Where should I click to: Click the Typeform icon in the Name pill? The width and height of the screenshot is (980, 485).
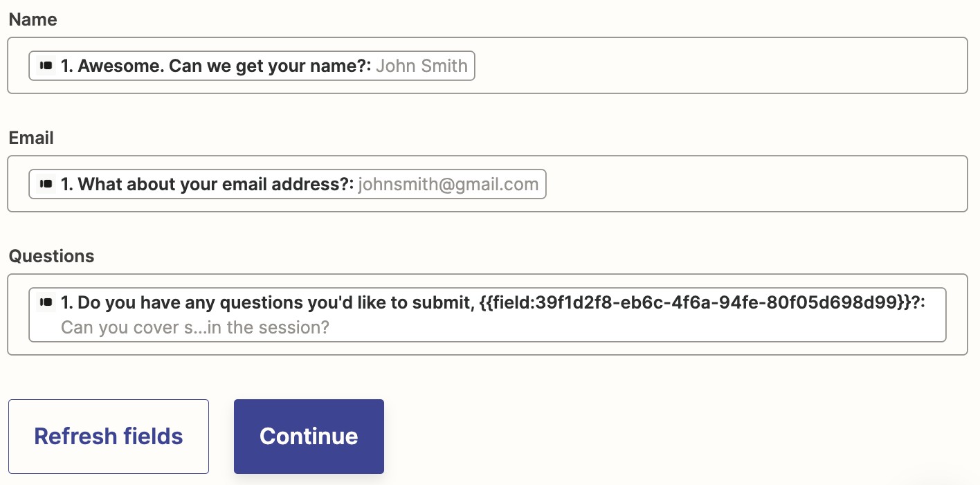(x=46, y=66)
